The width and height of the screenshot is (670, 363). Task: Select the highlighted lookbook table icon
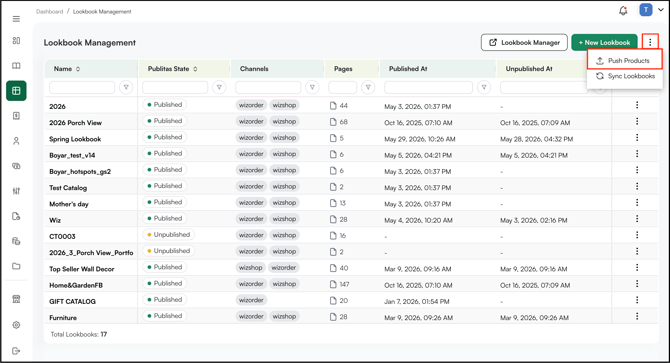click(x=16, y=91)
